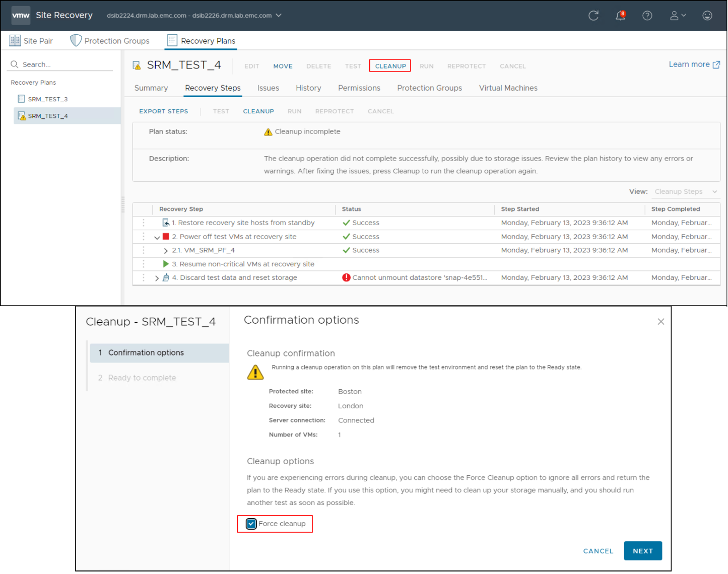This screenshot has width=728, height=574.
Task: Click CANCEL in the Cleanup dialog
Action: [x=599, y=551]
